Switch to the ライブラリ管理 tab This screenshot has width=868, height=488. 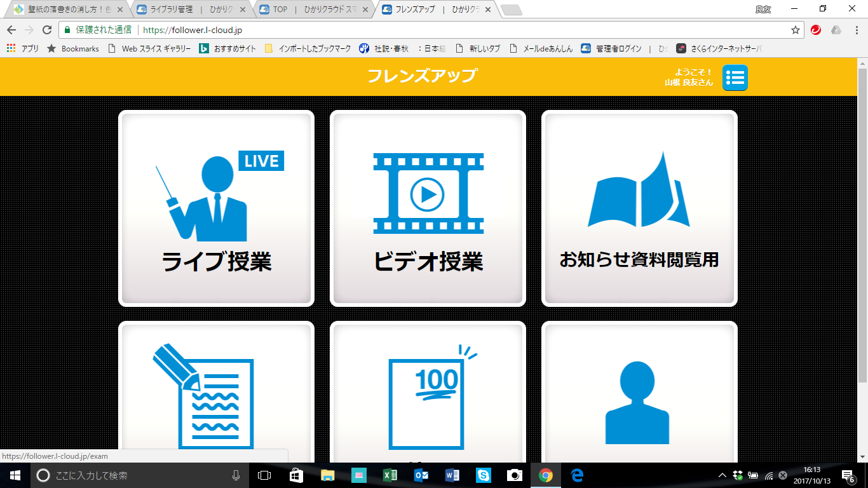[x=191, y=10]
